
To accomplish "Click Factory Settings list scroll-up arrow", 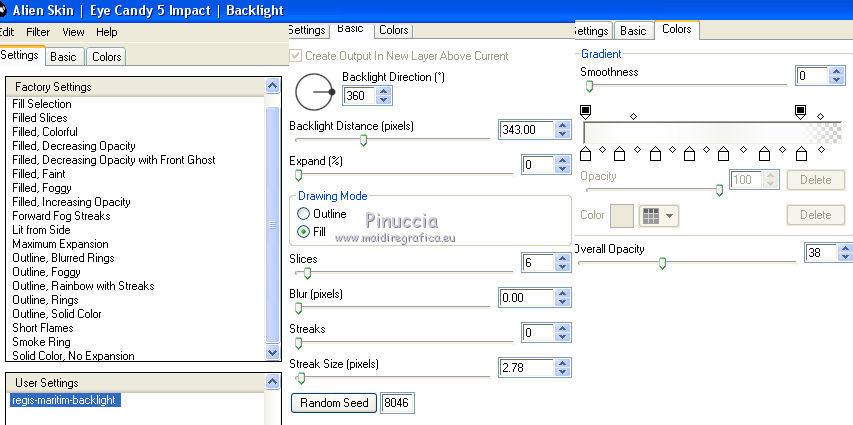I will [273, 85].
